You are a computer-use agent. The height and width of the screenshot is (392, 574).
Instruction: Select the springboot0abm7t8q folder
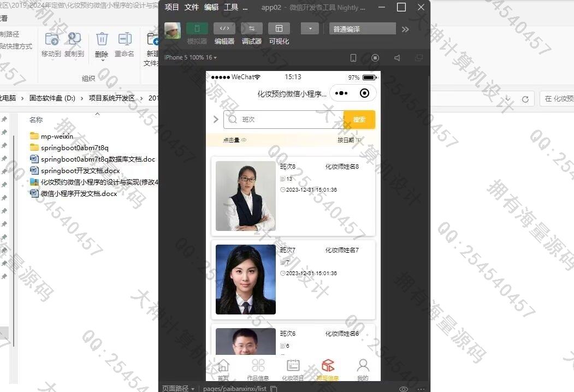69,147
